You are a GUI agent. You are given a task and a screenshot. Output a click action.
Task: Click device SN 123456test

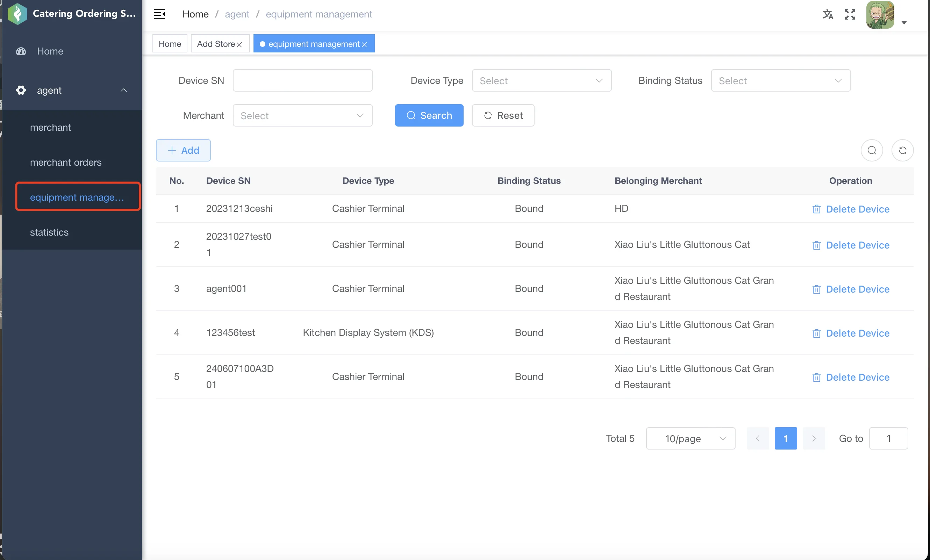231,332
